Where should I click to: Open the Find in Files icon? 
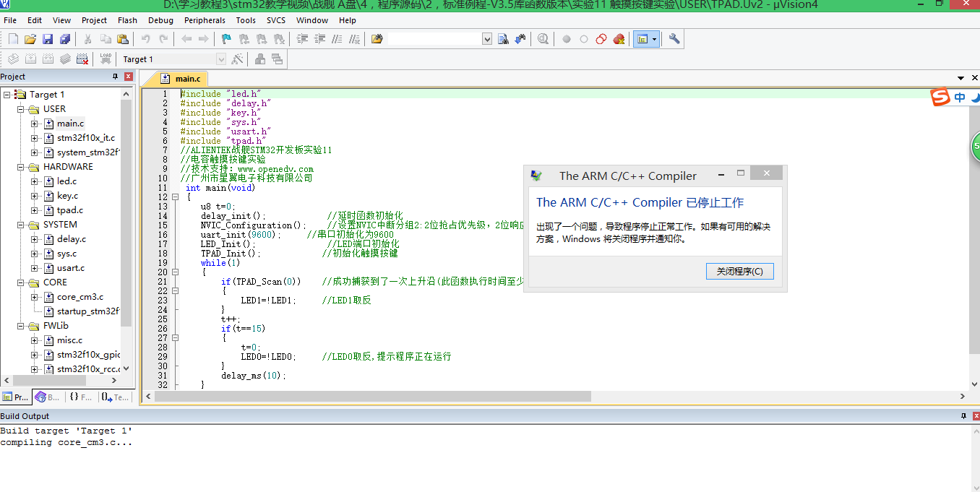(x=377, y=39)
